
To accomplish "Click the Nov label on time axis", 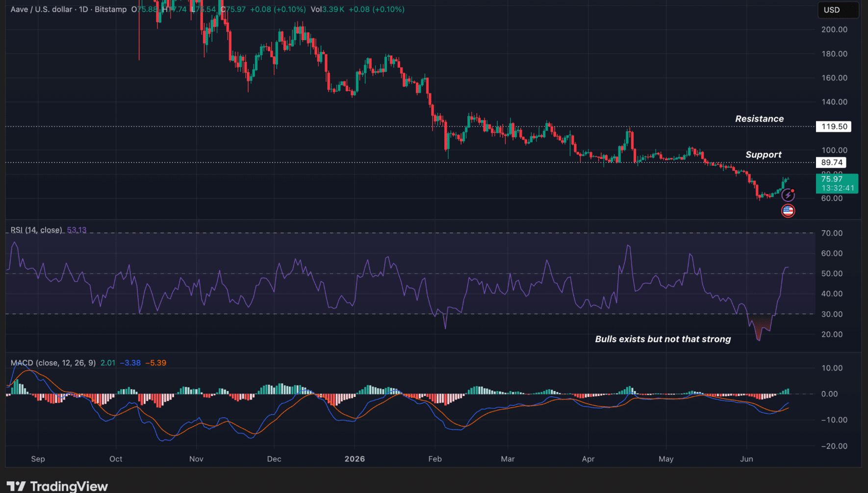I will [x=196, y=459].
